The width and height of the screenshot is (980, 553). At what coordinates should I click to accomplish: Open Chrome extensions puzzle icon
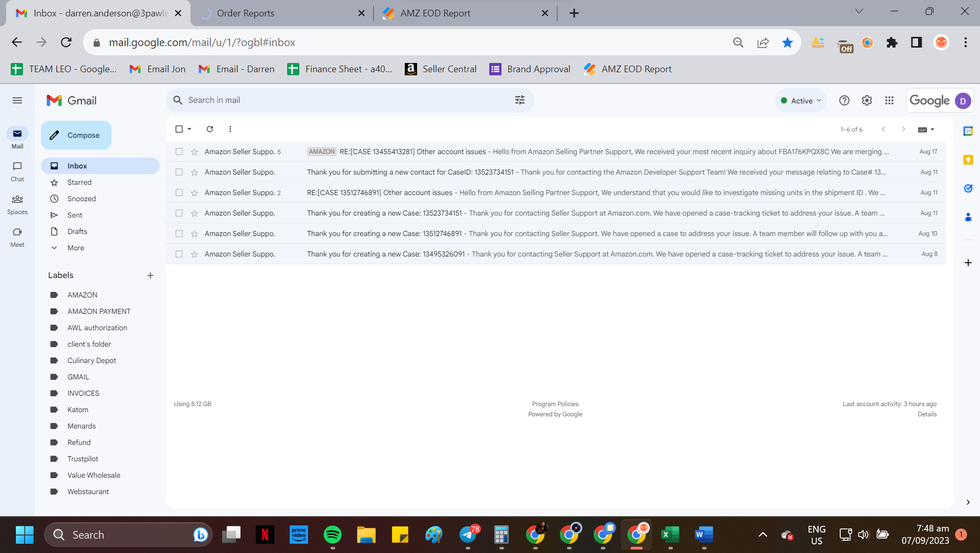892,42
